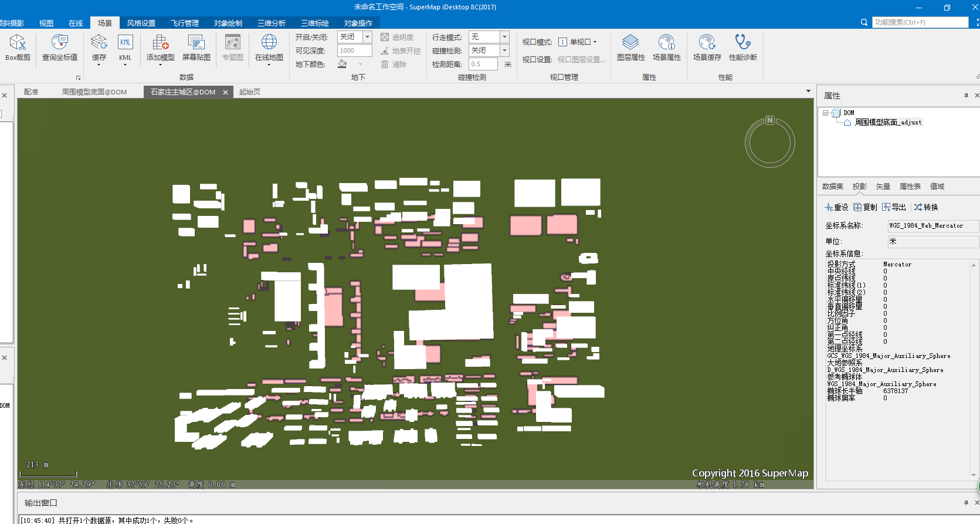Open the 对象操作 ribbon tab
The width and height of the screenshot is (980, 524).
tap(358, 23)
